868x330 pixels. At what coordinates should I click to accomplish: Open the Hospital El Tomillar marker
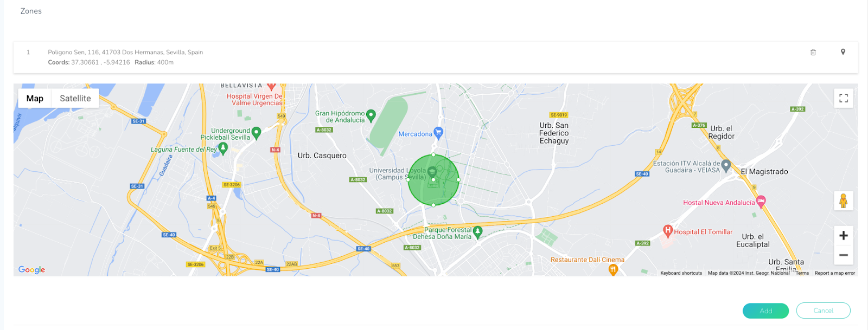[x=668, y=231]
